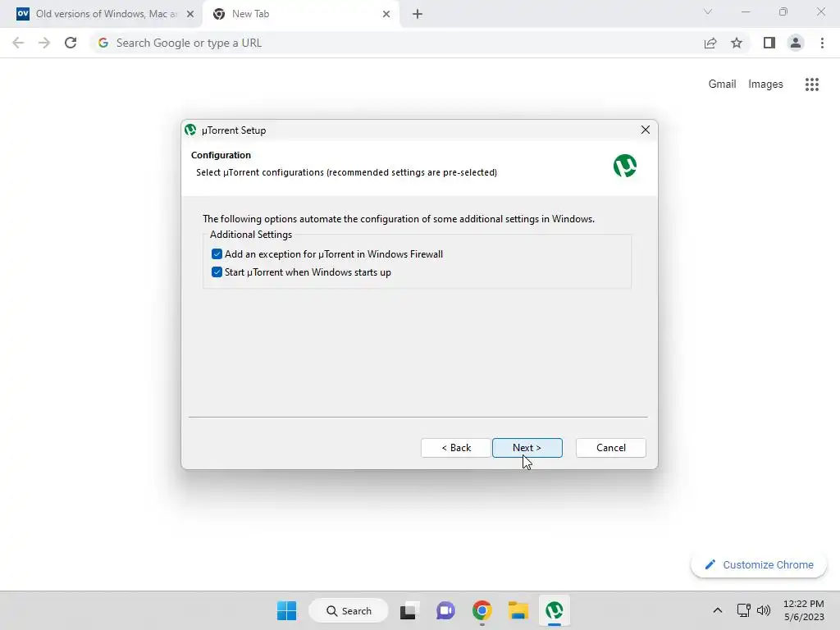840x630 pixels.
Task: Open Chrome profile menu
Action: click(x=796, y=43)
